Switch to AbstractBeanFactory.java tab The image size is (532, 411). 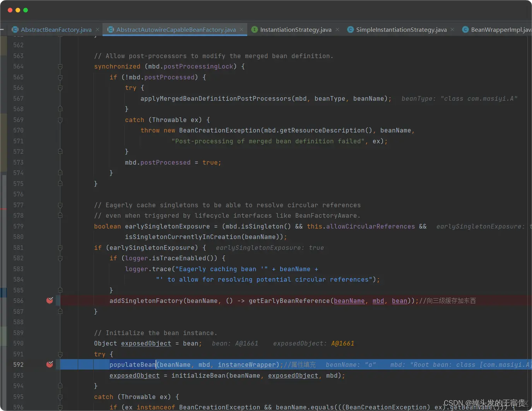(x=56, y=30)
